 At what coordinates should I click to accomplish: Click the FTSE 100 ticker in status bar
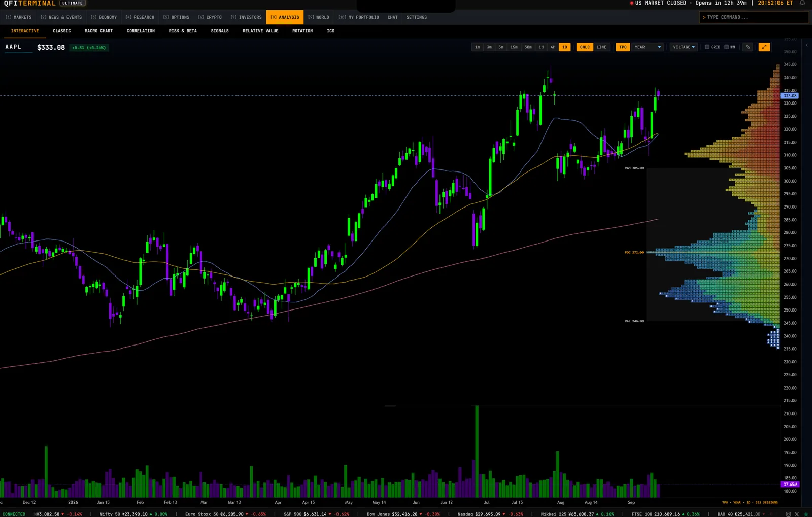point(666,514)
